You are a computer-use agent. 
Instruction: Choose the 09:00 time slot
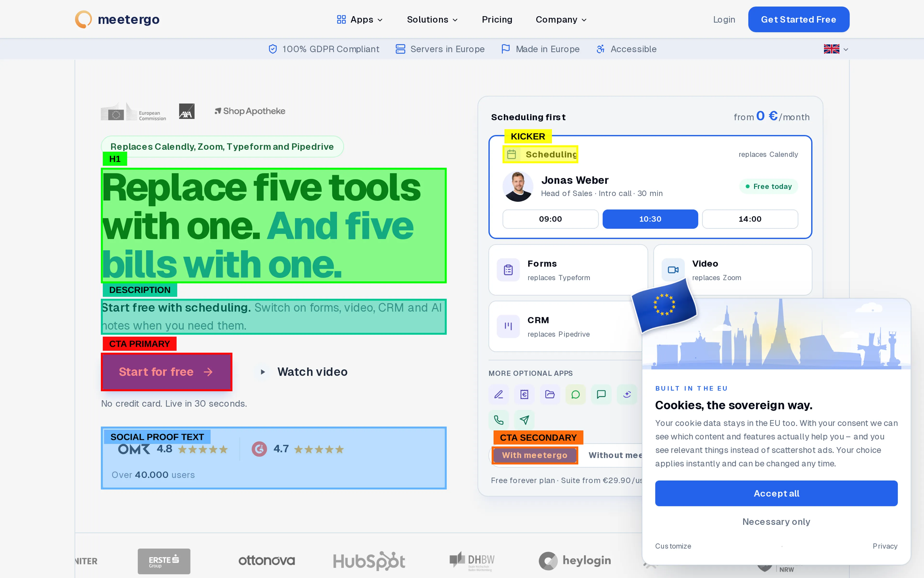point(550,219)
